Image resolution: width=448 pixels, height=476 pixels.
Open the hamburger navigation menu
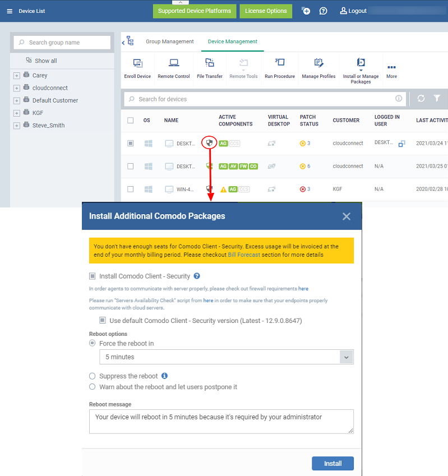click(x=10, y=11)
